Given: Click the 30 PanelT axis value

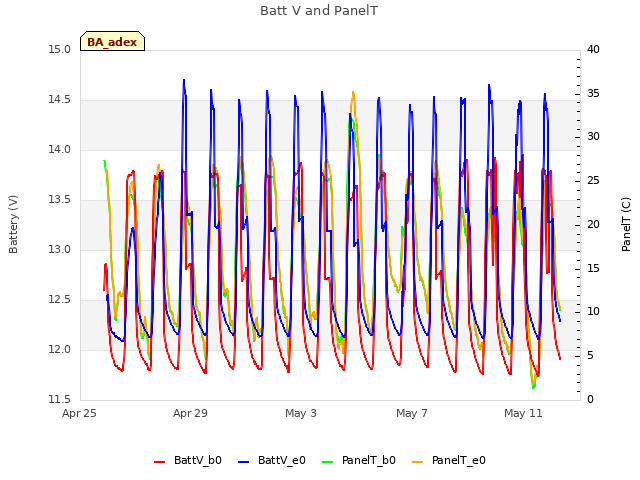Looking at the screenshot, I should point(593,137).
